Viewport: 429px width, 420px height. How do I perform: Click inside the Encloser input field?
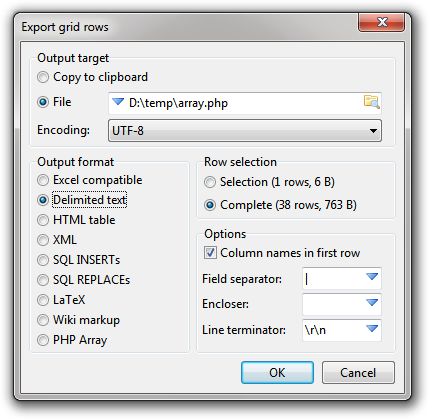tap(333, 304)
